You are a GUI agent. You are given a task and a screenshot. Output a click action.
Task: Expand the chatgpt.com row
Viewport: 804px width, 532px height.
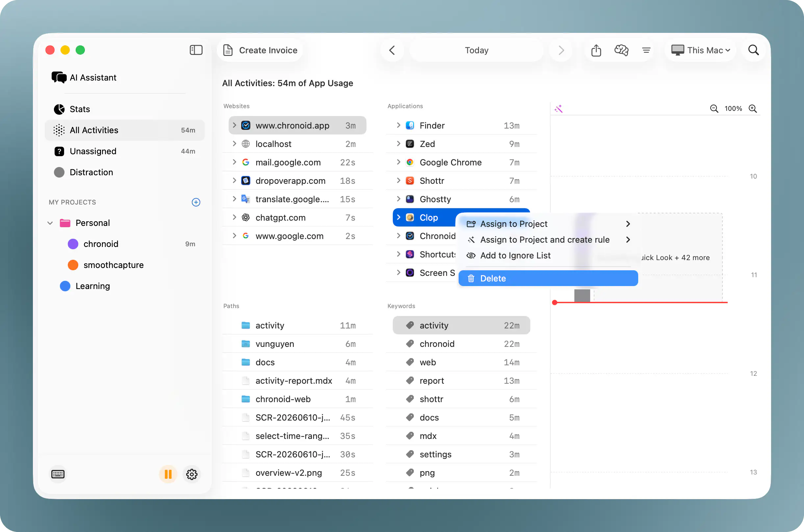234,217
